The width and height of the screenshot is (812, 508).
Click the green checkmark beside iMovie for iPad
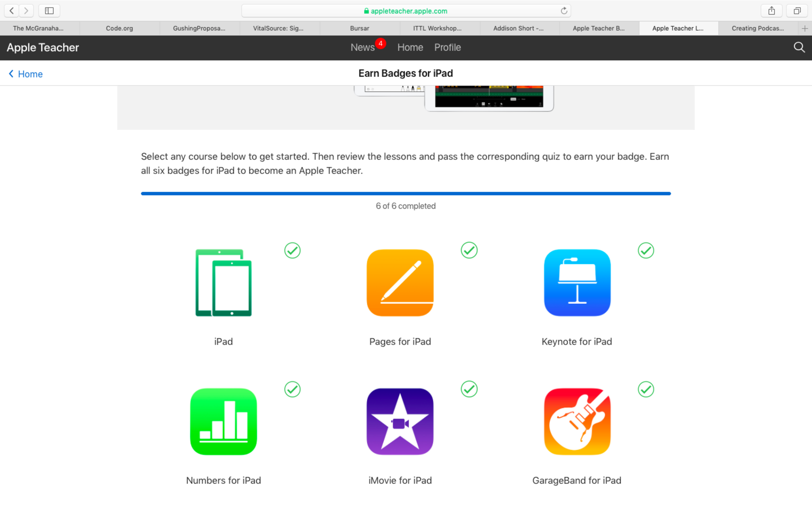coord(469,389)
